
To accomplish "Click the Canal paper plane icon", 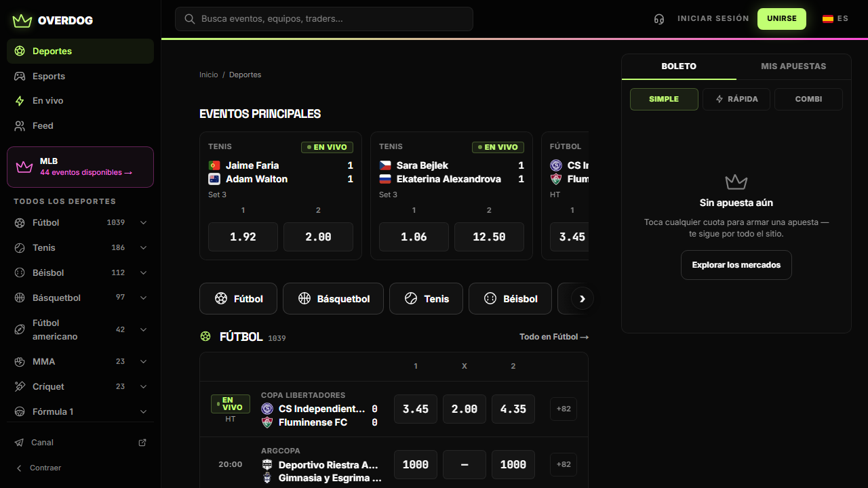I will [19, 443].
